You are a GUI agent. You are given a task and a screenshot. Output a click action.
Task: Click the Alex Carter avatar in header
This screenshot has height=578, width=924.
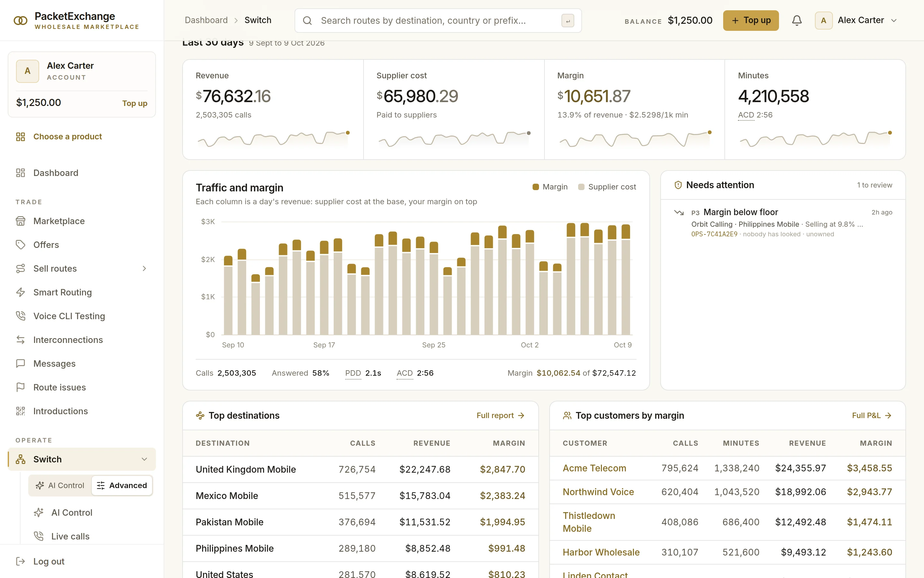824,20
